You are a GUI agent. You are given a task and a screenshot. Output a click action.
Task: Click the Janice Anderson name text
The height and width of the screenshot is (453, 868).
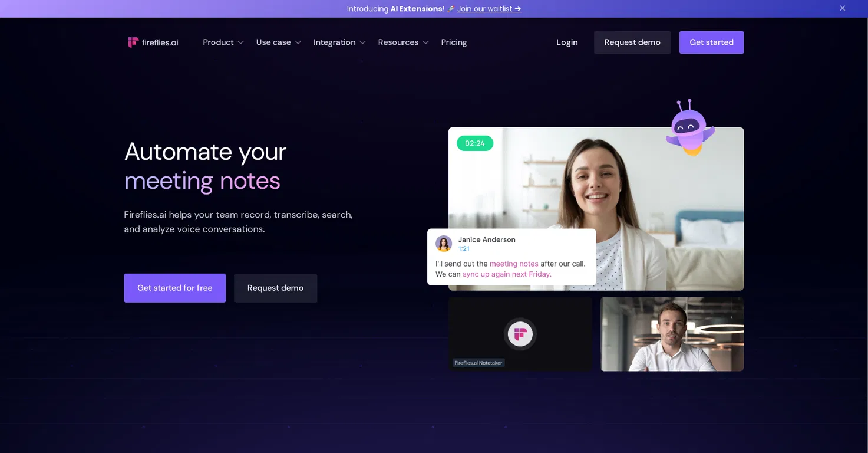point(487,239)
